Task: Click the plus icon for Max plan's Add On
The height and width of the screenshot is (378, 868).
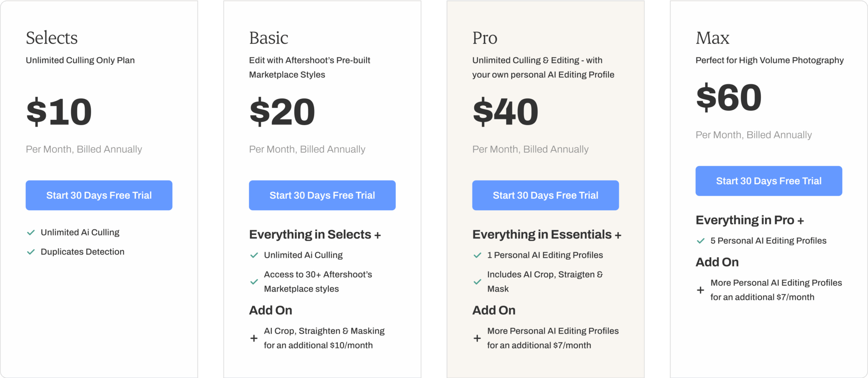Action: pyautogui.click(x=700, y=289)
